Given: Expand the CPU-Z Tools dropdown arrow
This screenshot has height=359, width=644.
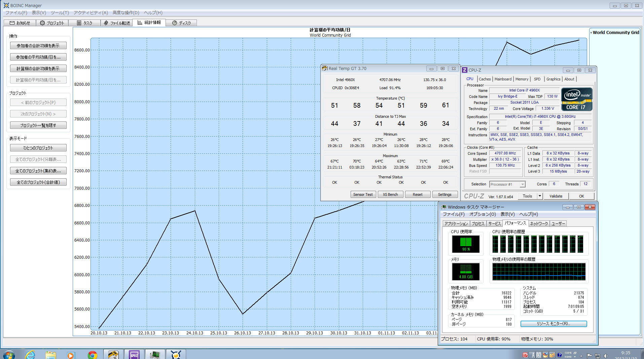Looking at the screenshot, I should coord(540,196).
